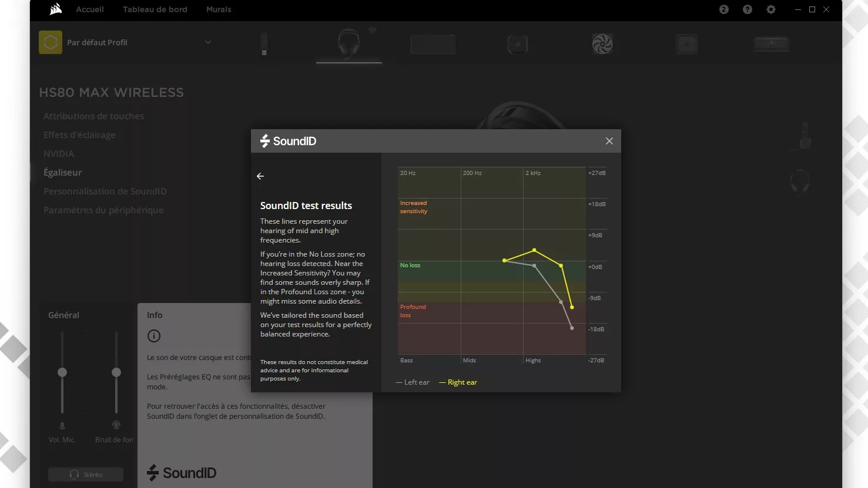
Task: Adjust the Bruit de fond slider handle
Action: coord(116,372)
